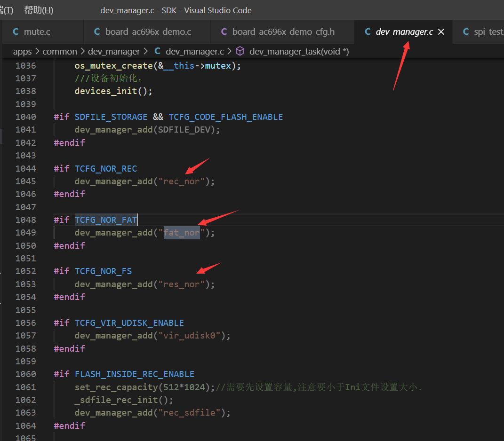Click the C file icon on mute.c tab
The width and height of the screenshot is (504, 441).
tap(16, 32)
